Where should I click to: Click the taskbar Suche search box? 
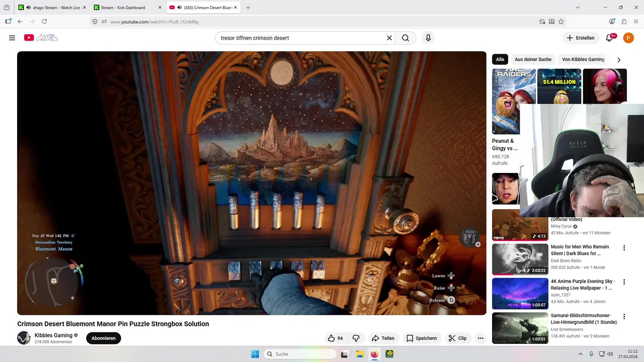(x=300, y=354)
